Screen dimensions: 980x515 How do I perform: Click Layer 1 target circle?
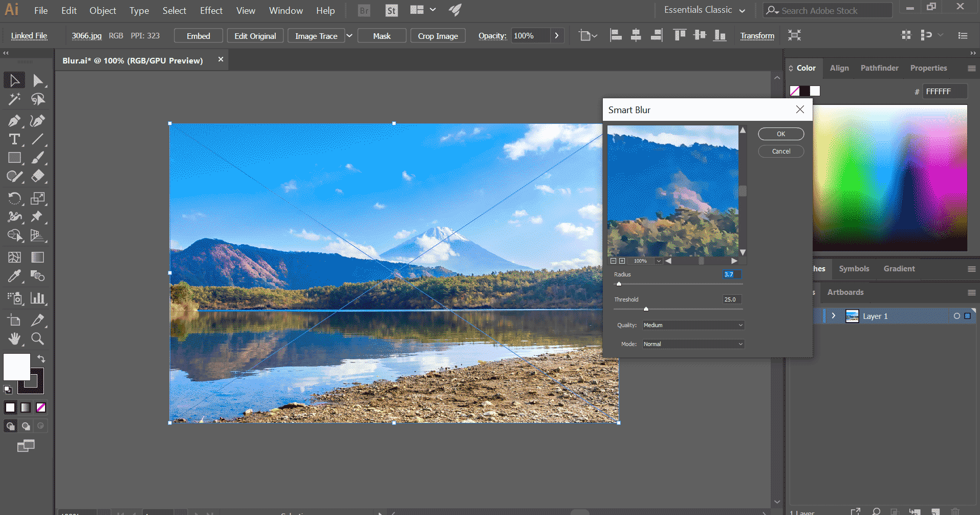pyautogui.click(x=956, y=316)
